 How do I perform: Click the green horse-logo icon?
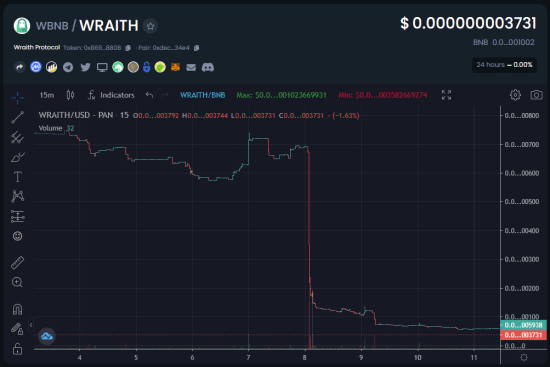tap(118, 67)
